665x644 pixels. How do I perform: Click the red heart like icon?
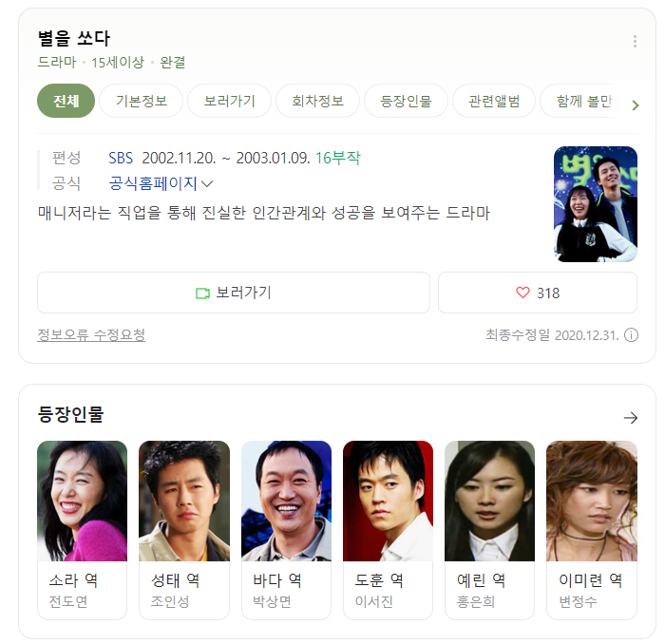(522, 293)
